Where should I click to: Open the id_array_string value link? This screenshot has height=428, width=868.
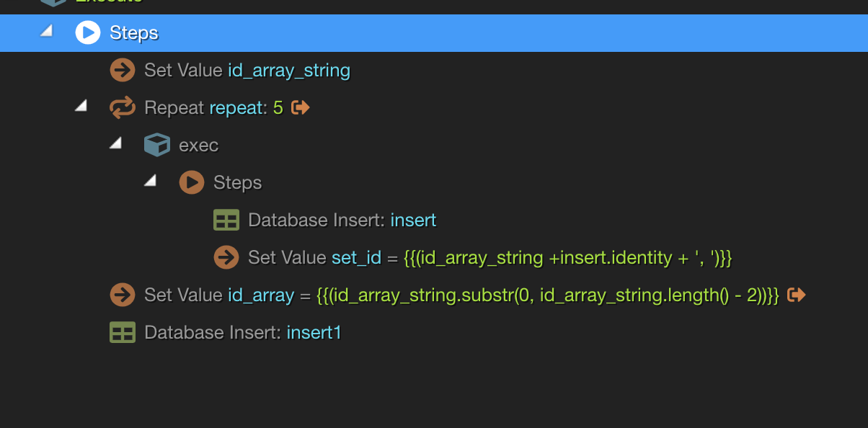(x=287, y=70)
